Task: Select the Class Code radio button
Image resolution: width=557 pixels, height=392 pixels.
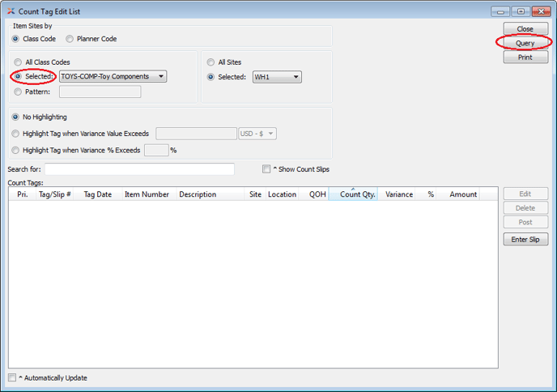Action: (17, 39)
